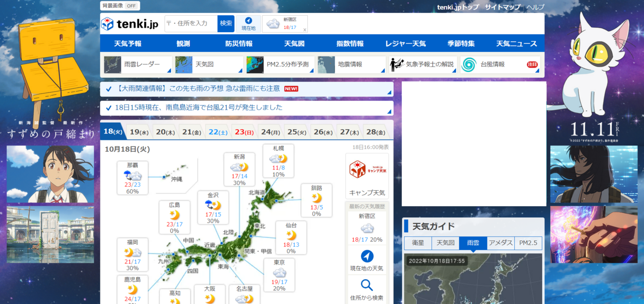
Task: Click the 那覇 rain-cloud weather icon
Action: click(133, 175)
